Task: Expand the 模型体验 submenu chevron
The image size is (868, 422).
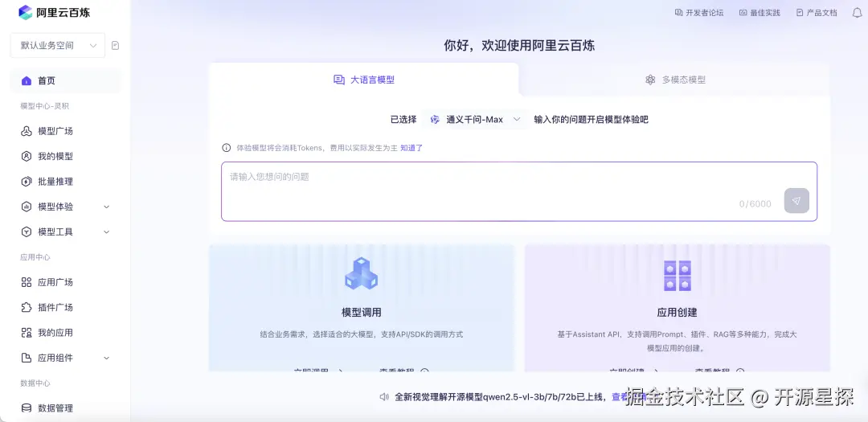Action: coord(107,207)
